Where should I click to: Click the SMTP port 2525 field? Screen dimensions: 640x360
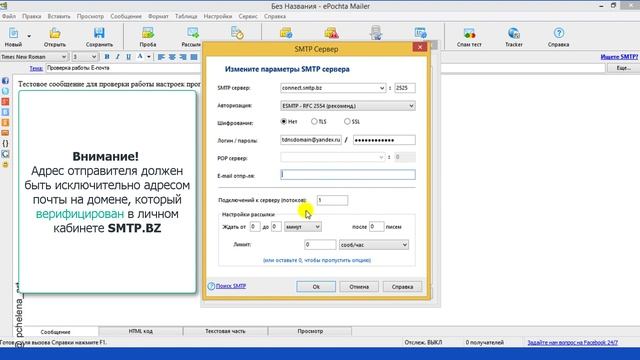point(404,88)
